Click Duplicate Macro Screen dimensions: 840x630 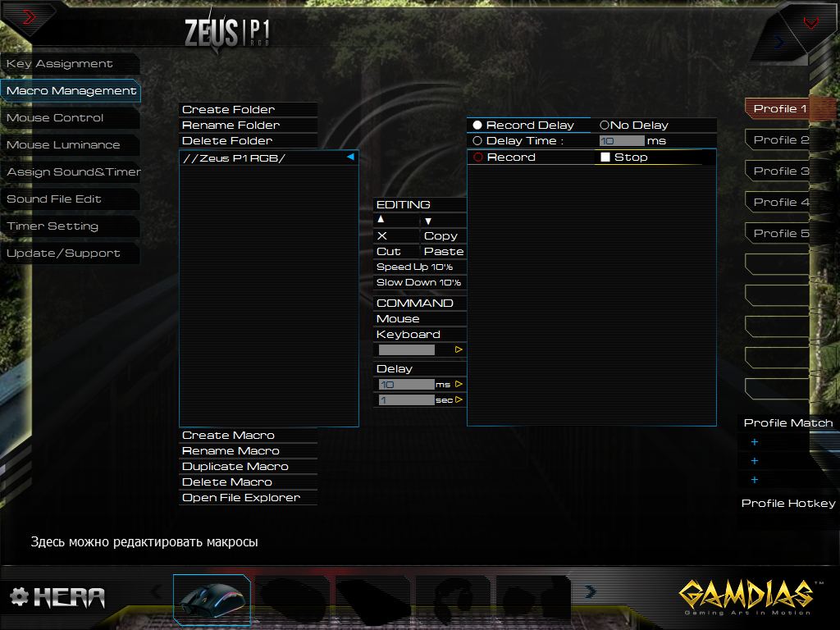(x=248, y=467)
